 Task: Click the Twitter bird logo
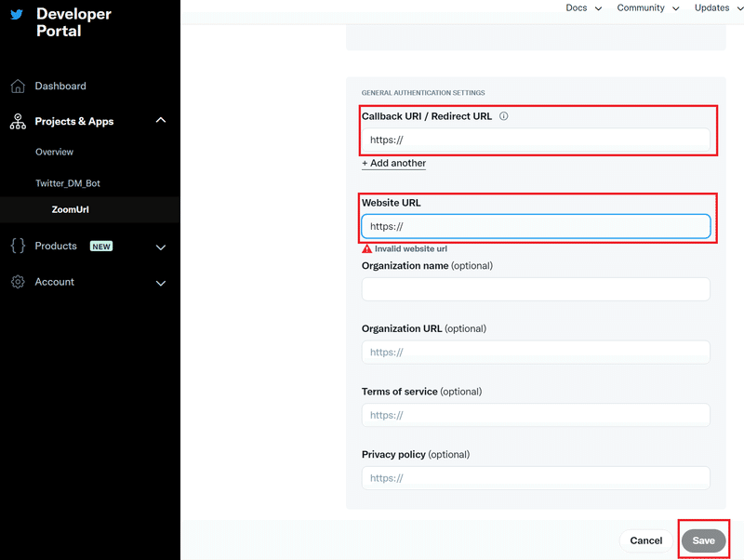click(x=17, y=15)
